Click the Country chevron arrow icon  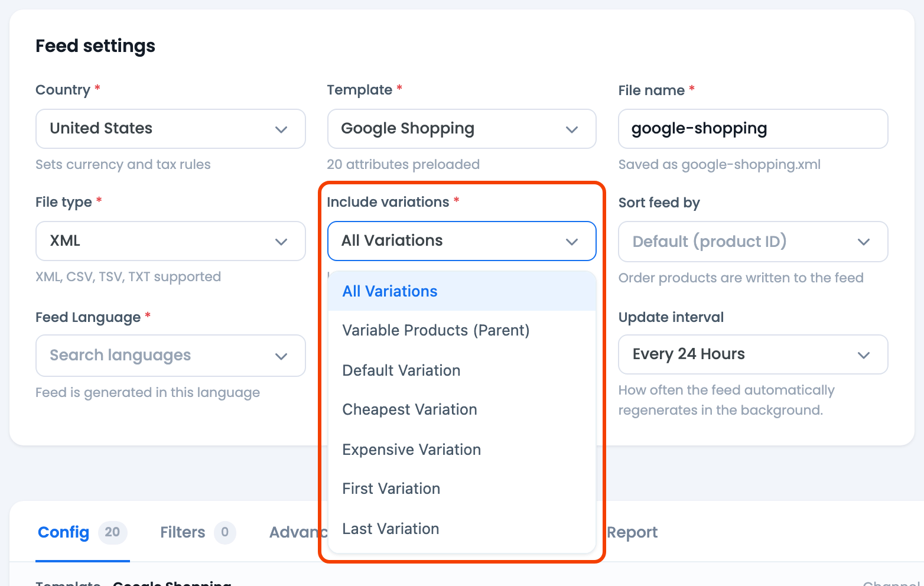point(281,129)
